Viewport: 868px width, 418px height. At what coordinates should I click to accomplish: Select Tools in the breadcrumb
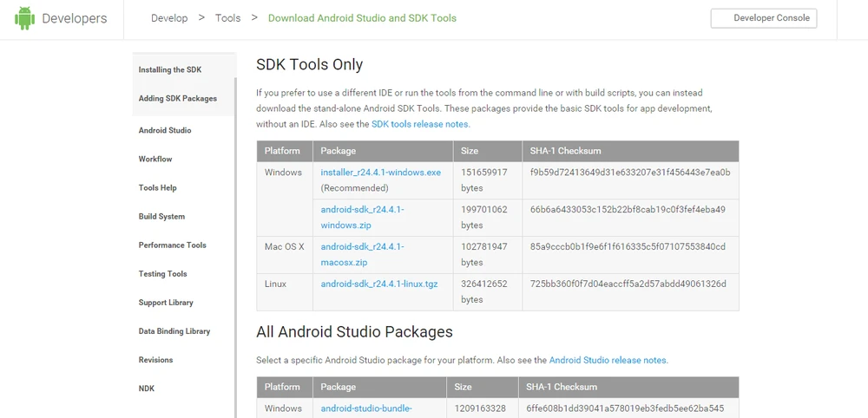[228, 18]
